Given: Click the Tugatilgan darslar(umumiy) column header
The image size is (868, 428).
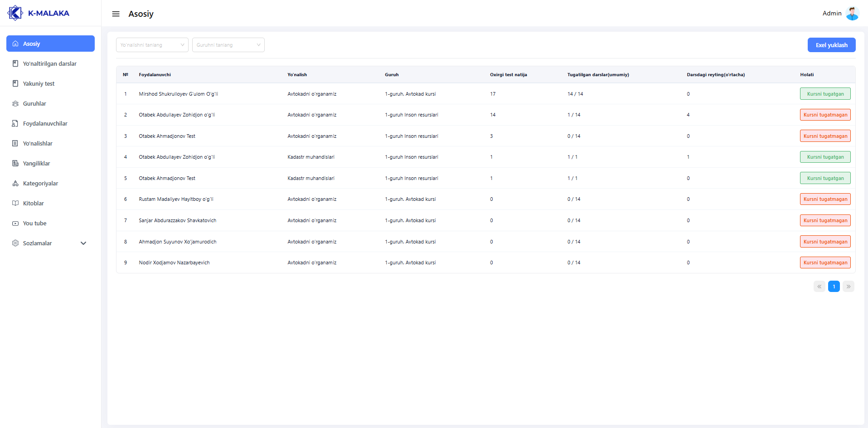Looking at the screenshot, I should [x=598, y=75].
